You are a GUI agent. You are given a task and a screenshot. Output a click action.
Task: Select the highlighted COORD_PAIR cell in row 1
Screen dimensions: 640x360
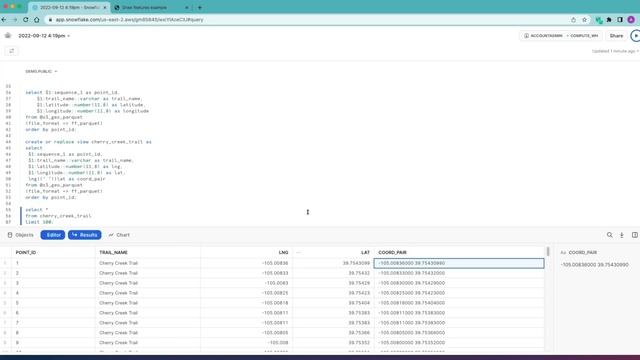(x=459, y=263)
